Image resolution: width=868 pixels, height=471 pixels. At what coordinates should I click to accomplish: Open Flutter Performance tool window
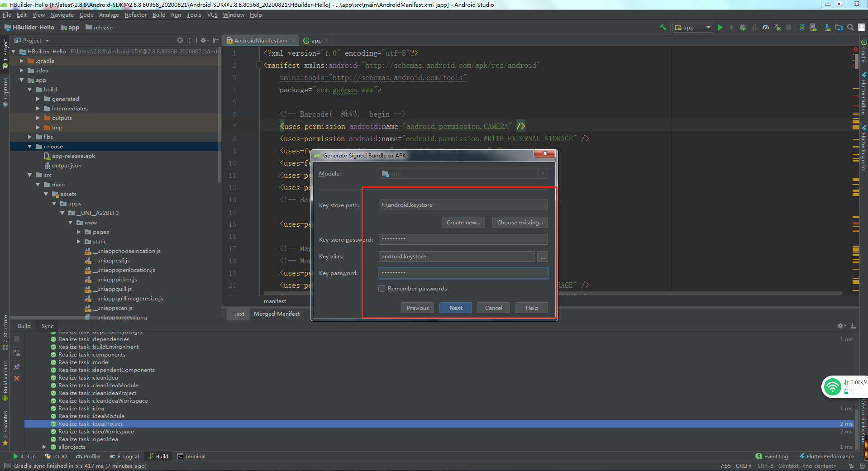pos(827,457)
